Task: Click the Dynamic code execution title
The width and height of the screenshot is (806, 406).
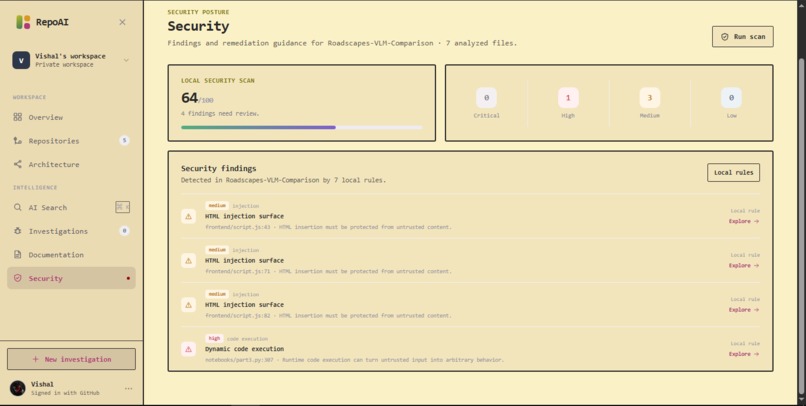Action: tap(244, 349)
